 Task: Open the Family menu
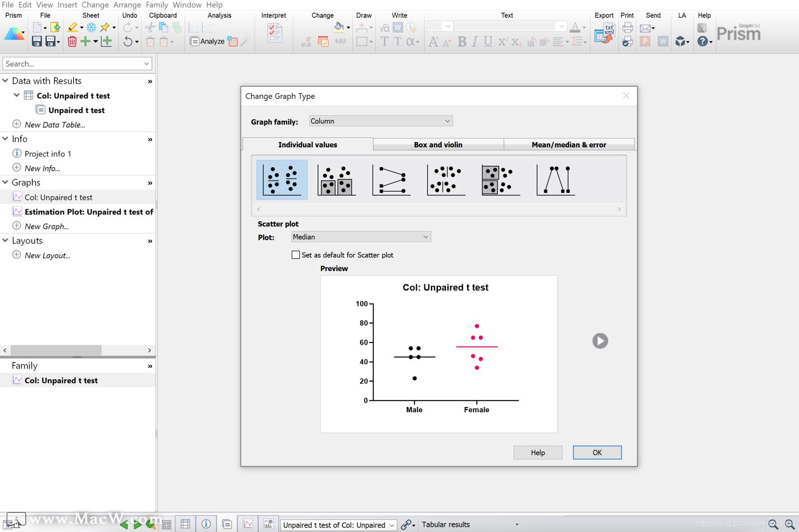pyautogui.click(x=157, y=5)
